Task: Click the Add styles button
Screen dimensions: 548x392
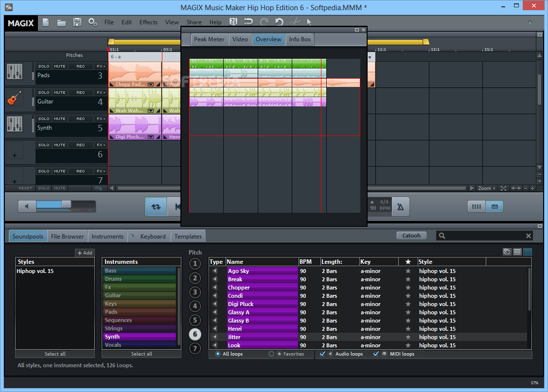Action: [85, 253]
